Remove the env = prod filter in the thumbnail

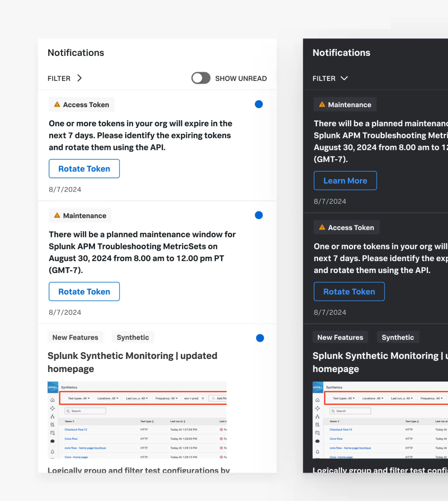(x=203, y=398)
